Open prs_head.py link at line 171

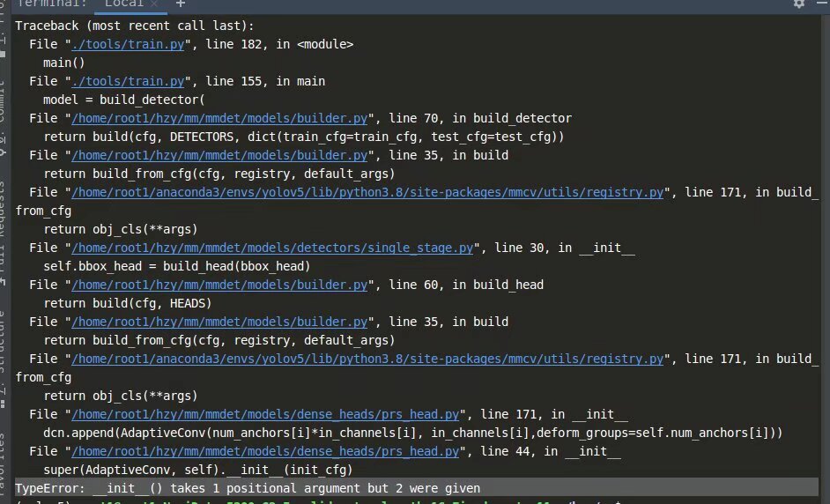(x=265, y=414)
